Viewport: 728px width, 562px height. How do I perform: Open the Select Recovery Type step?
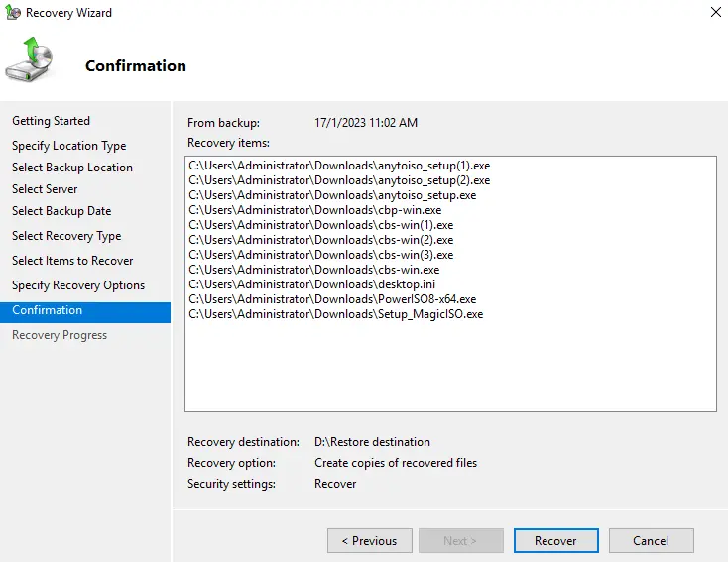coord(66,236)
